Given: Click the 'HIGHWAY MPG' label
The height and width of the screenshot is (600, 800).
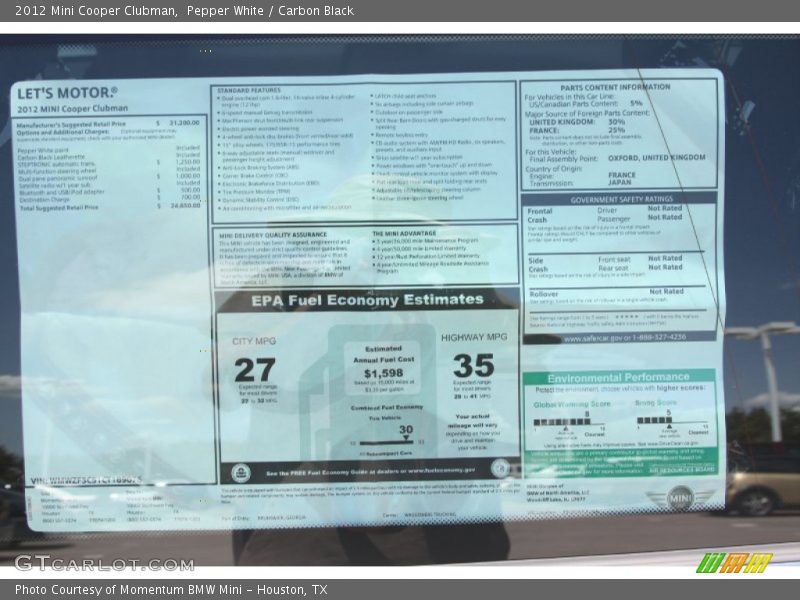Looking at the screenshot, I should point(474,337).
